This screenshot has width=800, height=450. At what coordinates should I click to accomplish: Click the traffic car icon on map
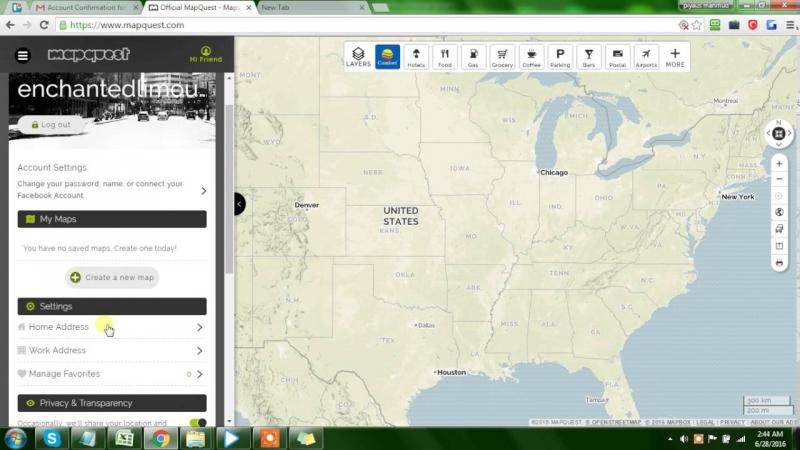pos(779,229)
